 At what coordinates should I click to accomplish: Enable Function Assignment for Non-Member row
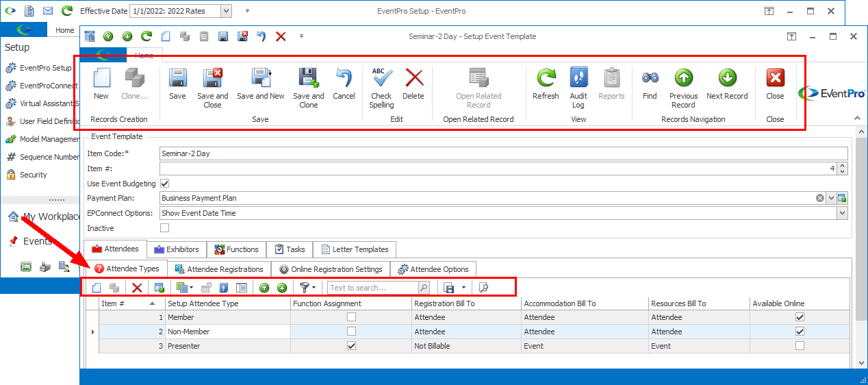click(351, 332)
